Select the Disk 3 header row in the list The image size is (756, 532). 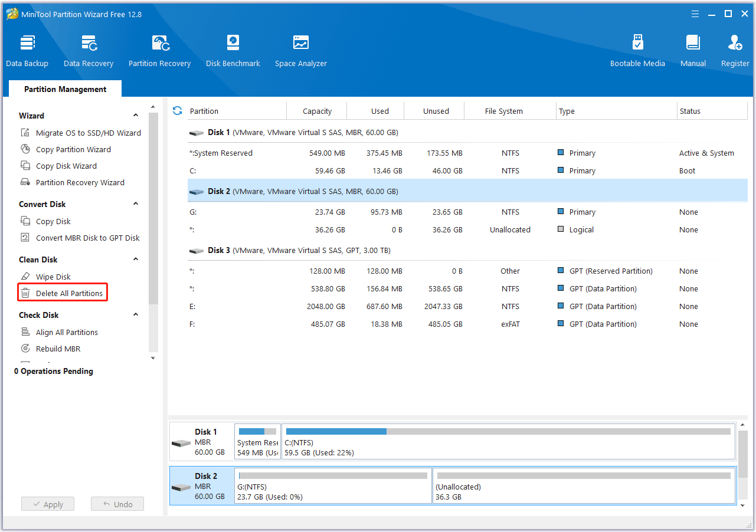click(467, 251)
